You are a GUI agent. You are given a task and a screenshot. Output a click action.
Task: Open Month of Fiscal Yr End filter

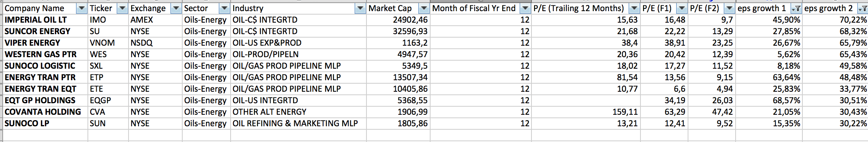pyautogui.click(x=525, y=8)
